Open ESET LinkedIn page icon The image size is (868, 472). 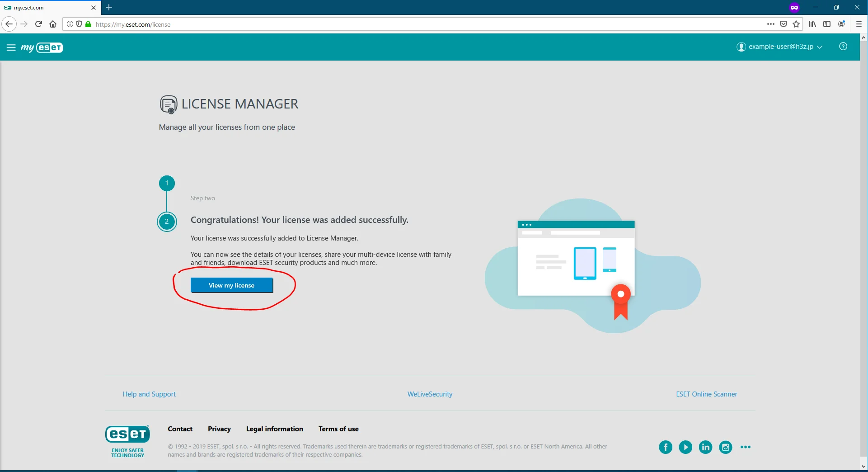705,447
